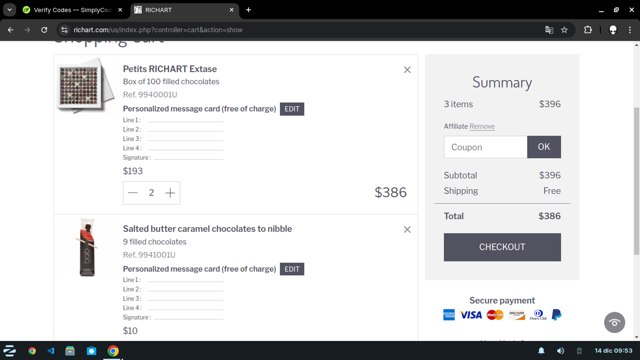Click the address bar URL

pos(158,30)
